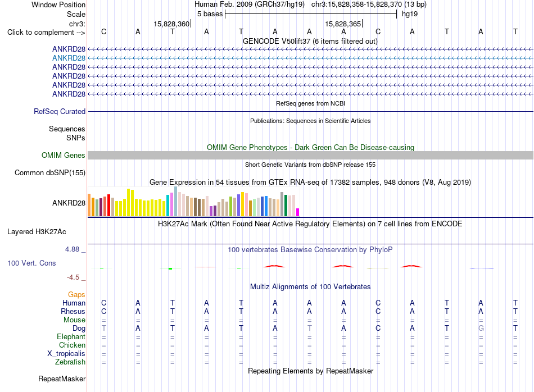Select the Elephant alignment row label

(71, 337)
